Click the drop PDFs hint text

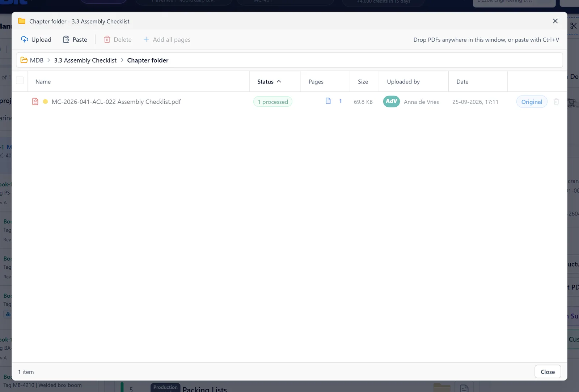[486, 40]
